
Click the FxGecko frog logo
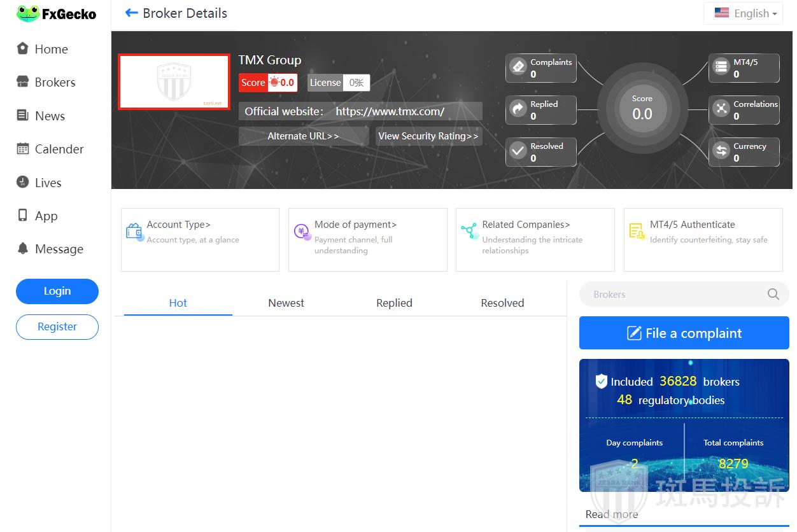28,13
